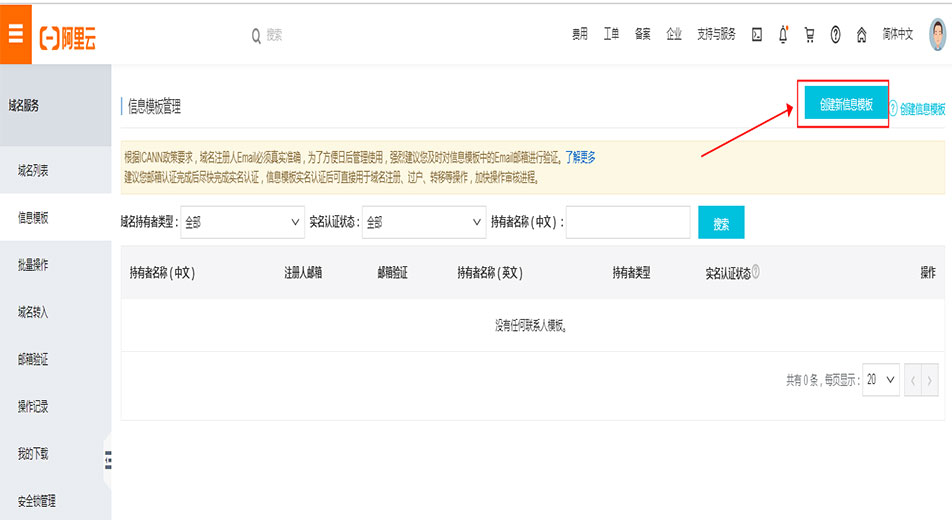The width and height of the screenshot is (952, 520).
Task: Click the help question mark in header
Action: coord(835,35)
